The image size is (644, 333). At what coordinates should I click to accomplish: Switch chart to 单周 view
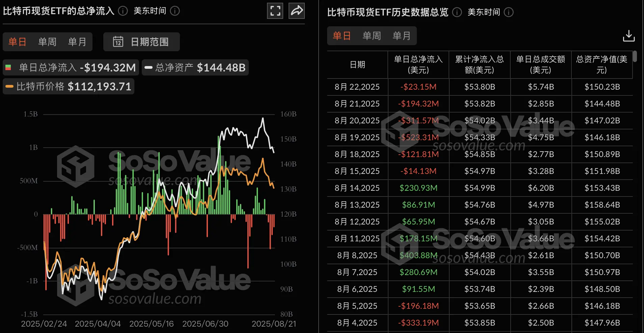47,42
